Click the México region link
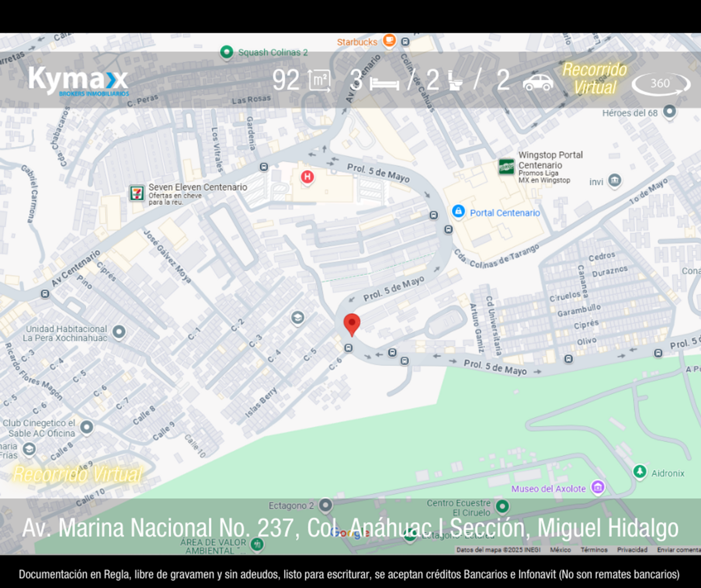Viewport: 701px width, 588px height. point(561,550)
